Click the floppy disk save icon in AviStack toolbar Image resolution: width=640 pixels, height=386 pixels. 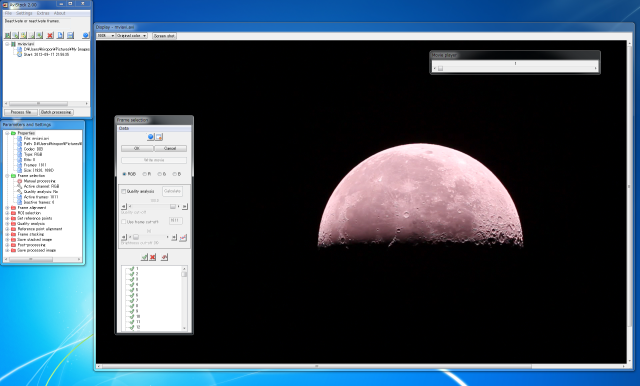pos(70,35)
